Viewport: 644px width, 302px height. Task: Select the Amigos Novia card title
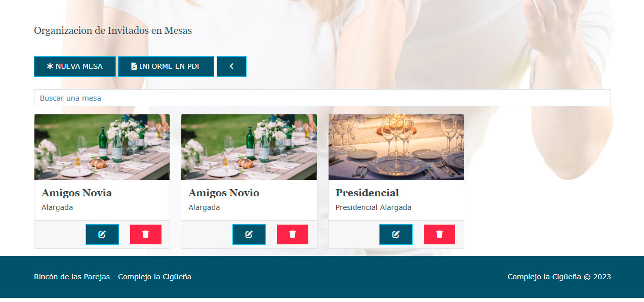76,193
